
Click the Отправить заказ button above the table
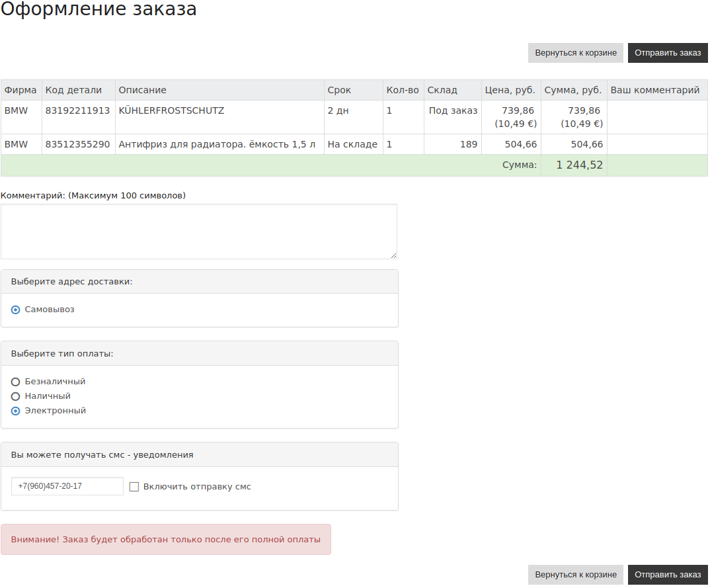(668, 53)
